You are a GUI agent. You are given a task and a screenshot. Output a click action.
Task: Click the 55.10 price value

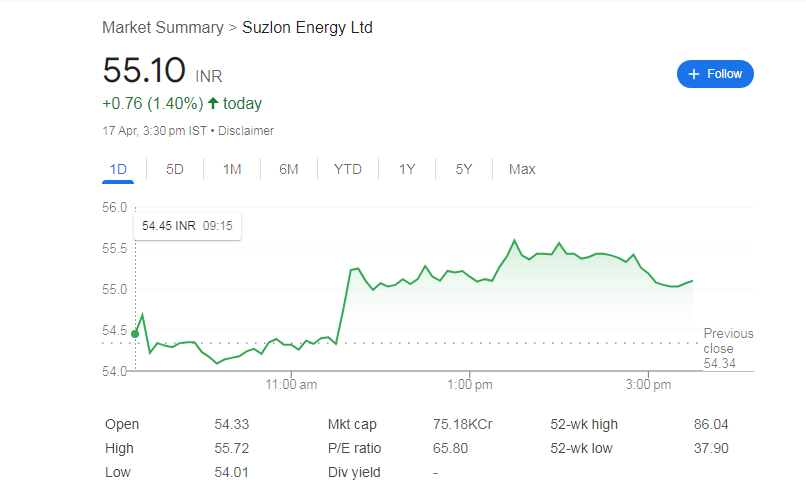pos(144,70)
